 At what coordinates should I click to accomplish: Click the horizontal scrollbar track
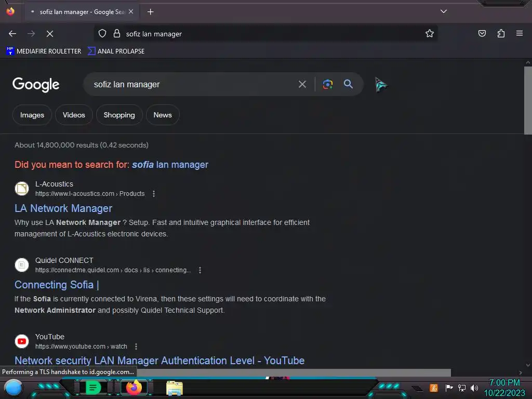pyautogui.click(x=484, y=373)
